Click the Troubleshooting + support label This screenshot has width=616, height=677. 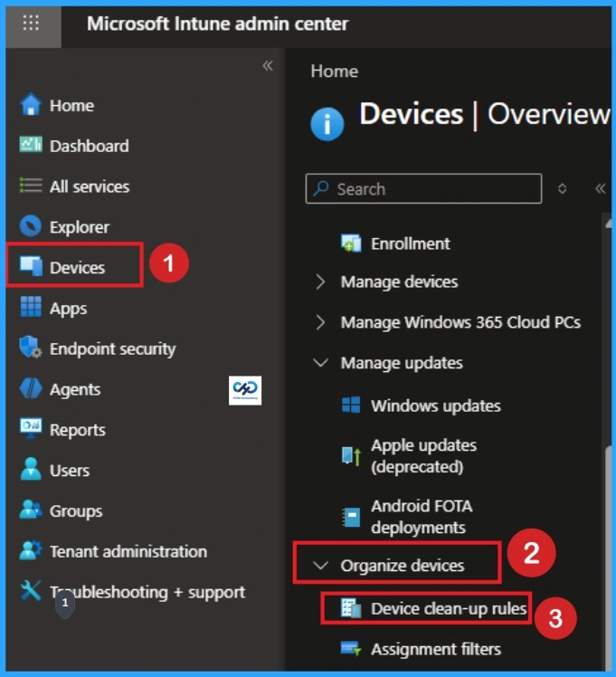point(147,592)
